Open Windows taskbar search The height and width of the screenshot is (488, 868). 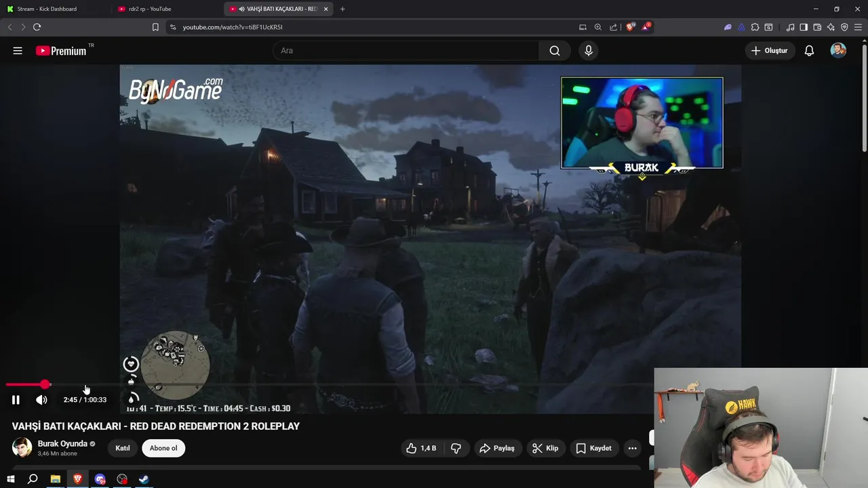coord(33,479)
